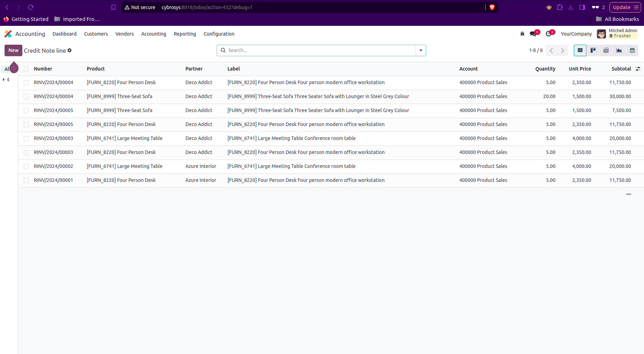Viewport: 644px width, 354px height.
Task: Click the New button
Action: 13,50
